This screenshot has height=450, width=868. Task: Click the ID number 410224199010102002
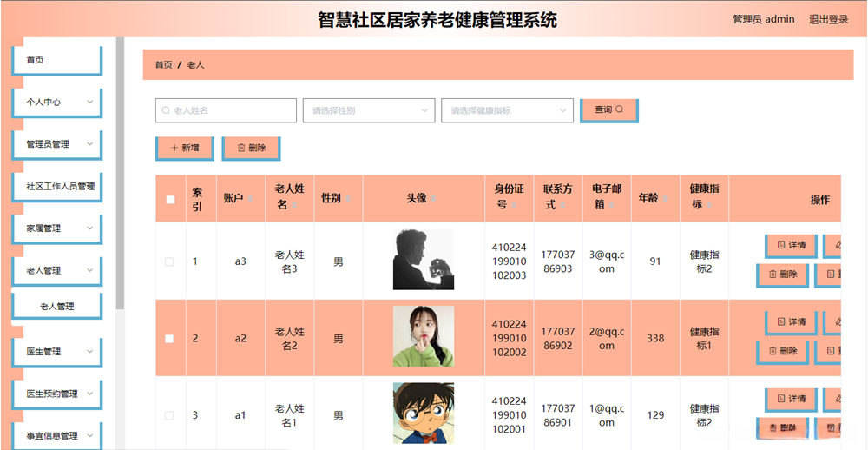[x=510, y=338]
